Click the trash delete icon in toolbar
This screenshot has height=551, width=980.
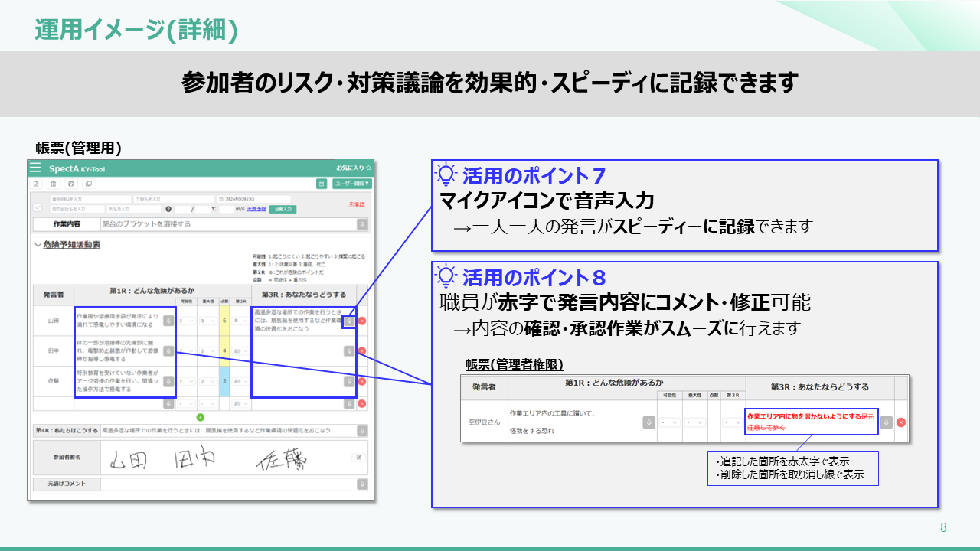[53, 184]
